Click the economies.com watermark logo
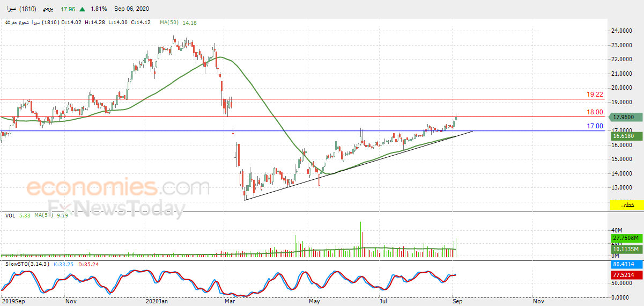Screen dimensions: 644x306 pos(118,189)
